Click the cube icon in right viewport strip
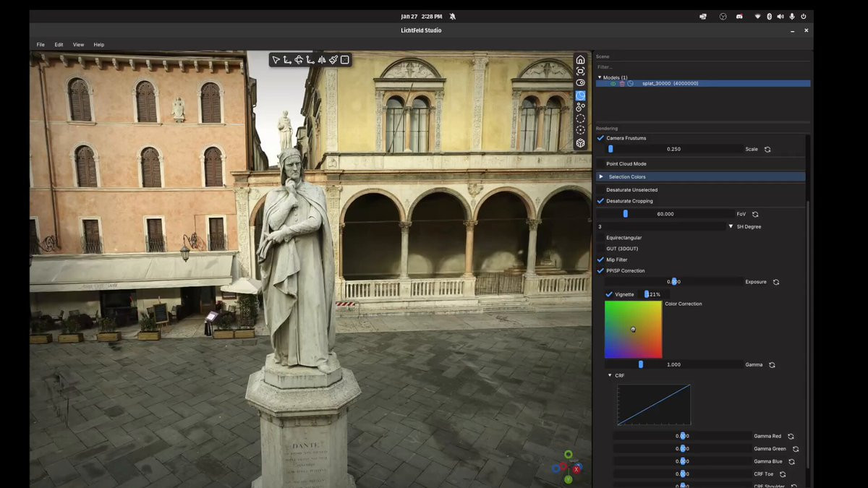Viewport: 868px width, 488px height. 580,143
